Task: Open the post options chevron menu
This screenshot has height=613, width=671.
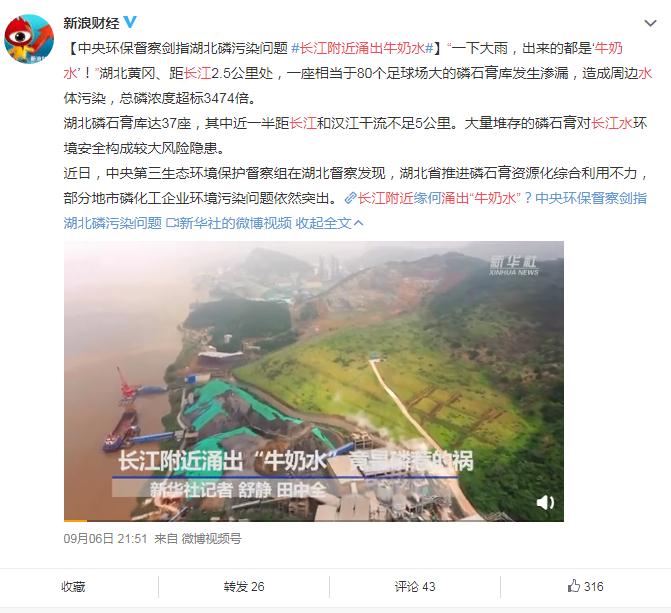Action: 650,23
